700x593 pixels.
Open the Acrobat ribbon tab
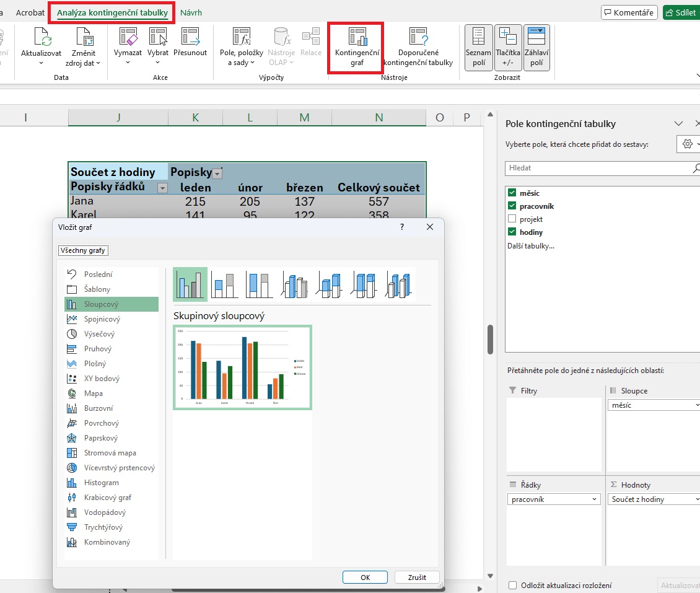(30, 12)
